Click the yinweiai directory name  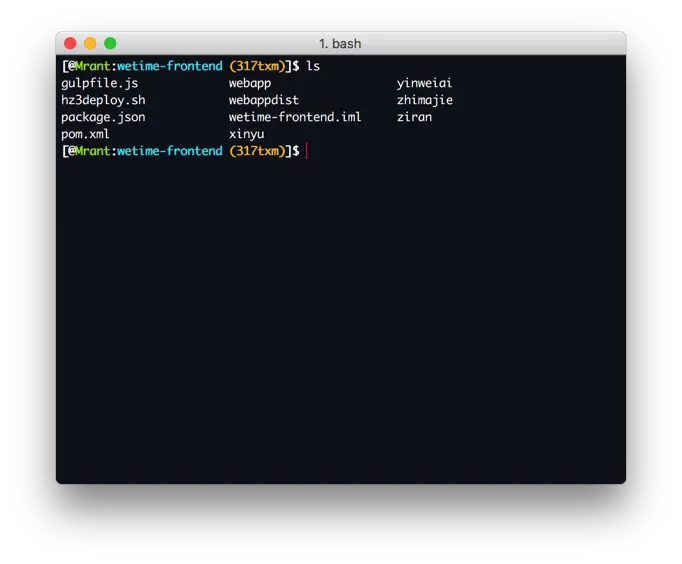coord(425,83)
